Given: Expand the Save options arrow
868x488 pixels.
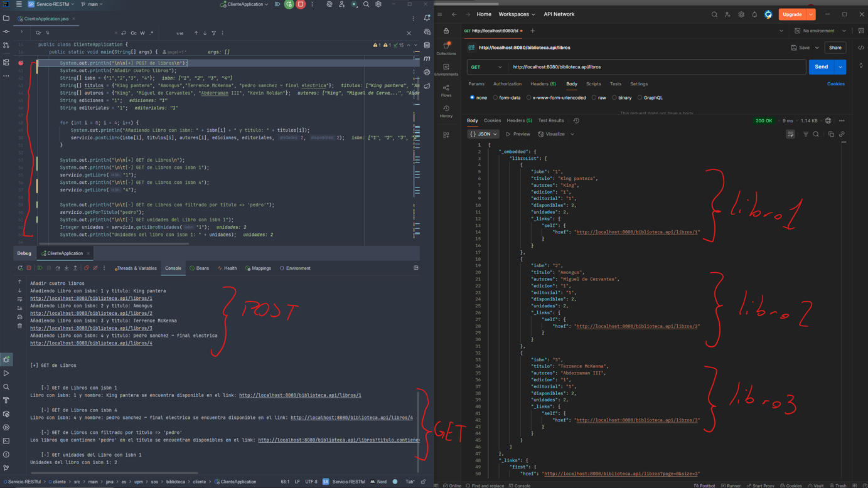Looking at the screenshot, I should (x=817, y=48).
